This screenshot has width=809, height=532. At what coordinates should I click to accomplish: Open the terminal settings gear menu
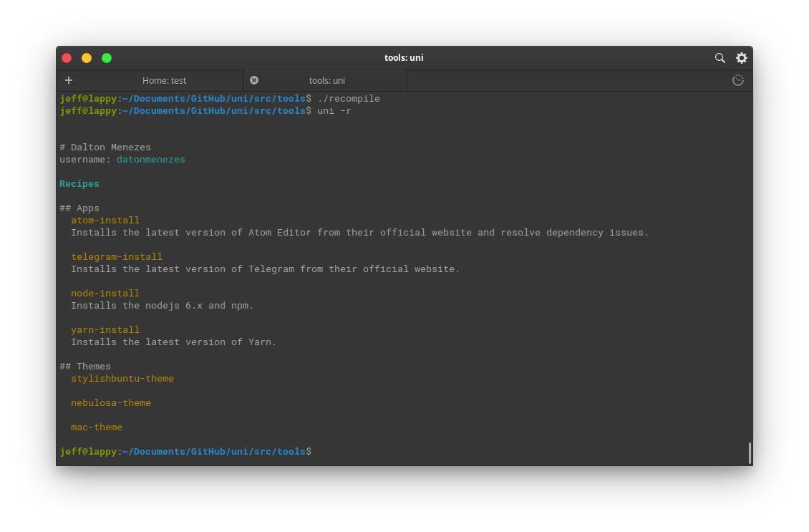(742, 58)
